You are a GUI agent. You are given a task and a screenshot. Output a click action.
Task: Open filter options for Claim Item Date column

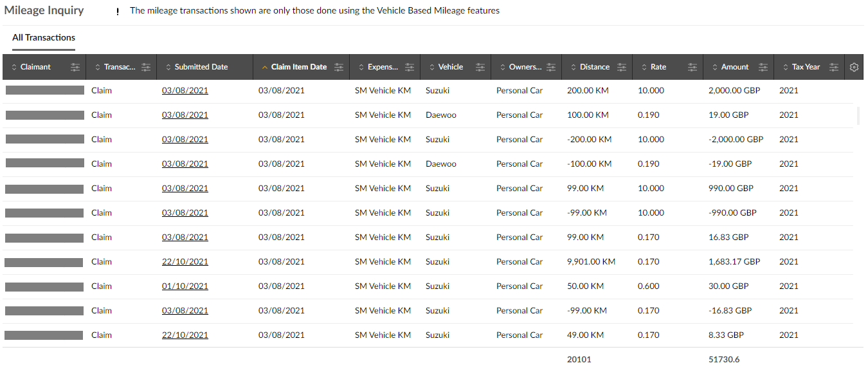[339, 67]
